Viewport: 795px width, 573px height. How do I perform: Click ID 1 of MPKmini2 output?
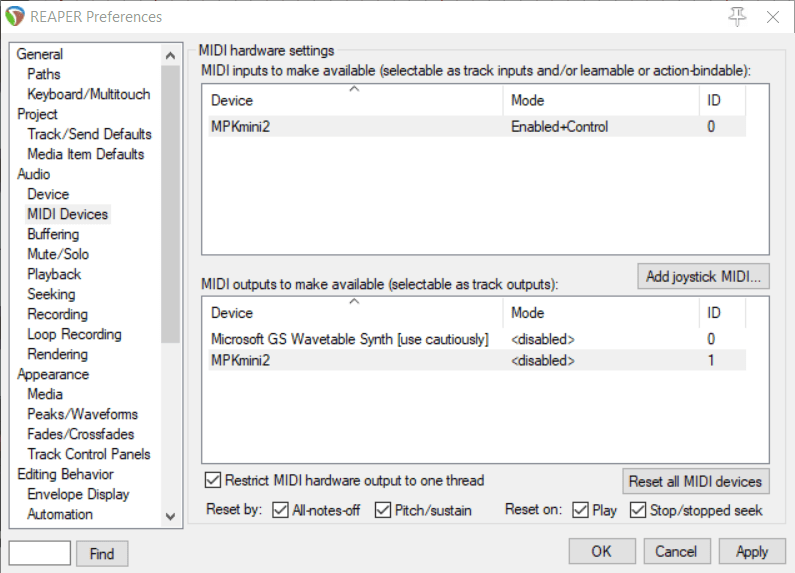pyautogui.click(x=711, y=361)
